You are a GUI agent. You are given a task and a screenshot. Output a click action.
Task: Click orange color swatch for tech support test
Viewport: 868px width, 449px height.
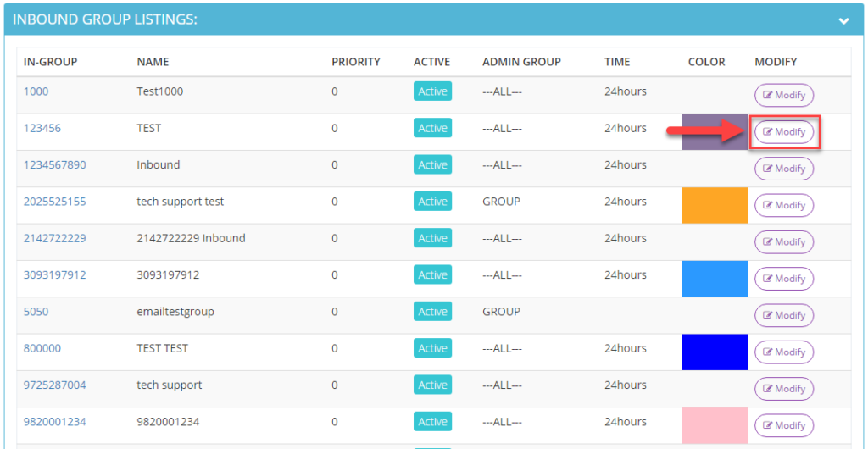[x=715, y=205]
